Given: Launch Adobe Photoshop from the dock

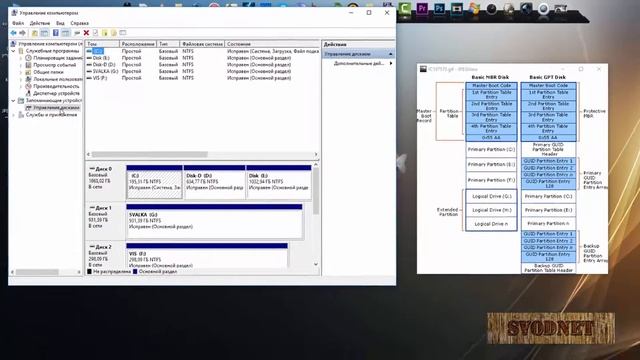Looking at the screenshot, I should tap(439, 8).
